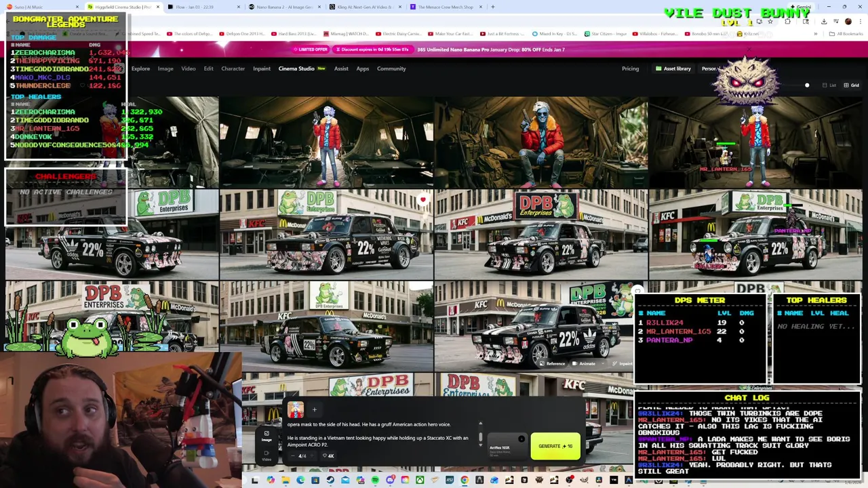Open Microsoft Store taskbar icon
The image size is (868, 488).
pos(315,480)
